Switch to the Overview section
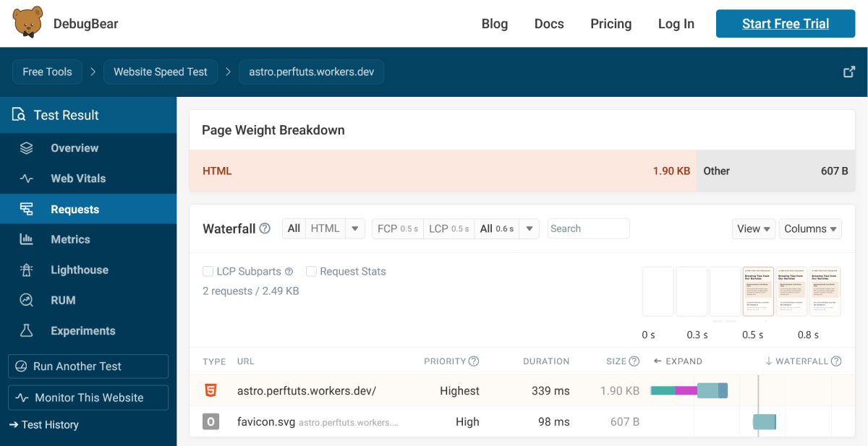Image resolution: width=868 pixels, height=446 pixels. pos(88,148)
